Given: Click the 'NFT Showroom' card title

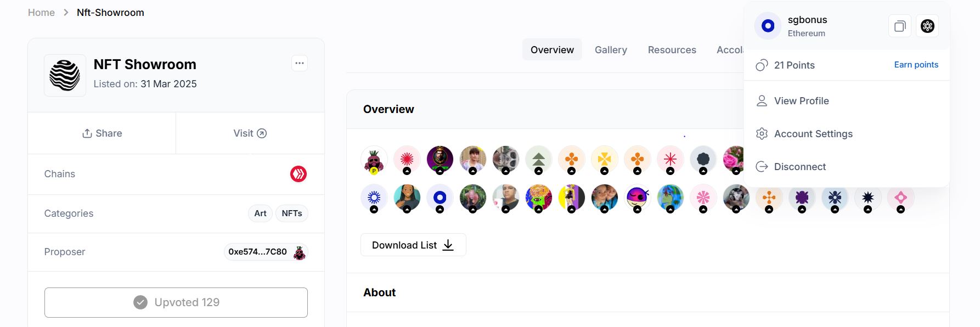Looking at the screenshot, I should 145,64.
